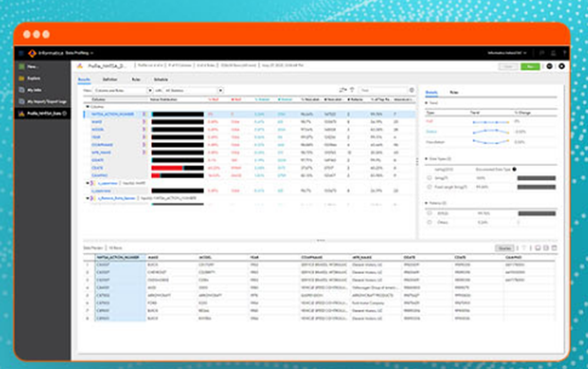Go to My Jobs in sidebar
The width and height of the screenshot is (588, 369).
[31, 90]
